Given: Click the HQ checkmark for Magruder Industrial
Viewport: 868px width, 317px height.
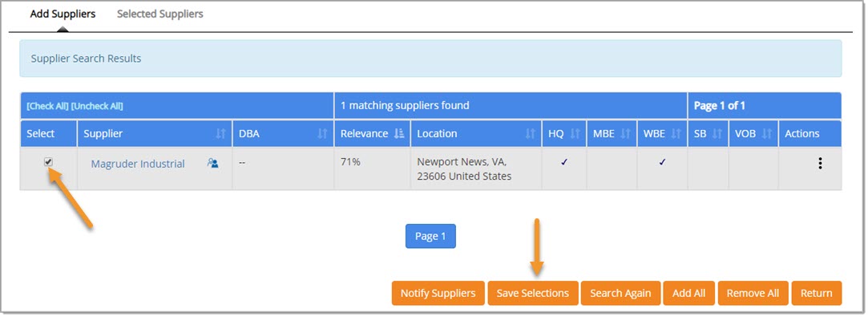Looking at the screenshot, I should click(x=564, y=162).
